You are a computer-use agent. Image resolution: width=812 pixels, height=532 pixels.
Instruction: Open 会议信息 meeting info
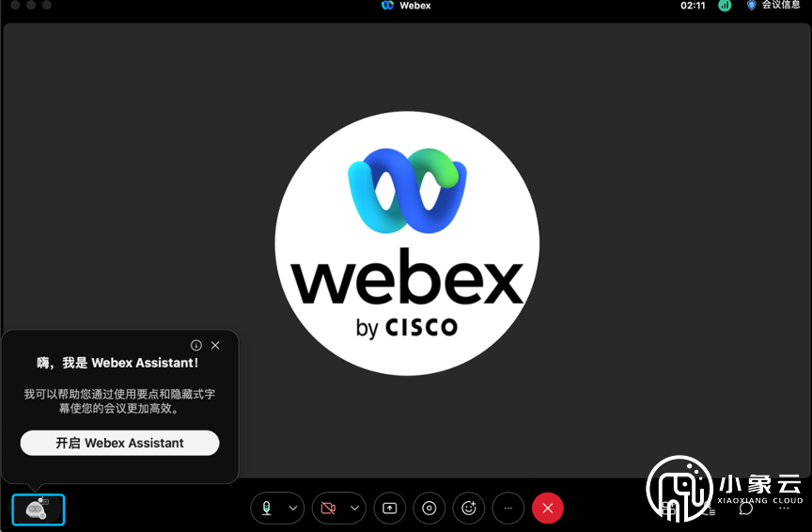pyautogui.click(x=774, y=6)
